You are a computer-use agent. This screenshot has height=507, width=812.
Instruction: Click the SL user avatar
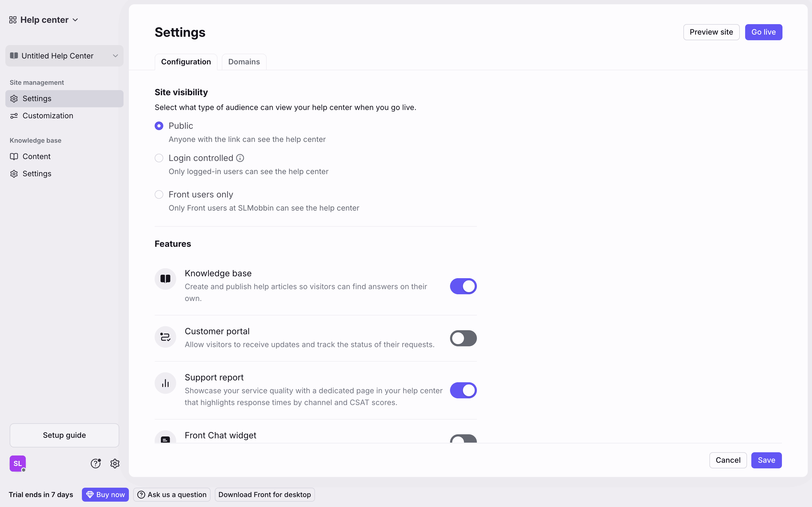pos(18,464)
